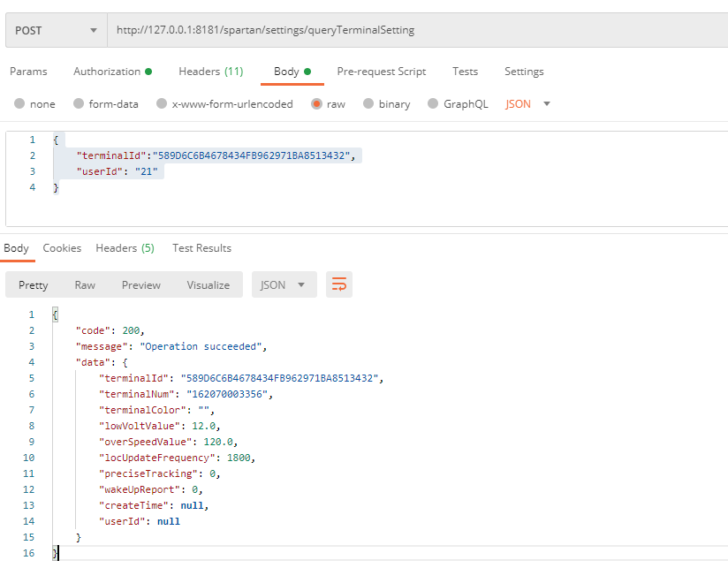Open the Pre-request Script tab

click(381, 72)
